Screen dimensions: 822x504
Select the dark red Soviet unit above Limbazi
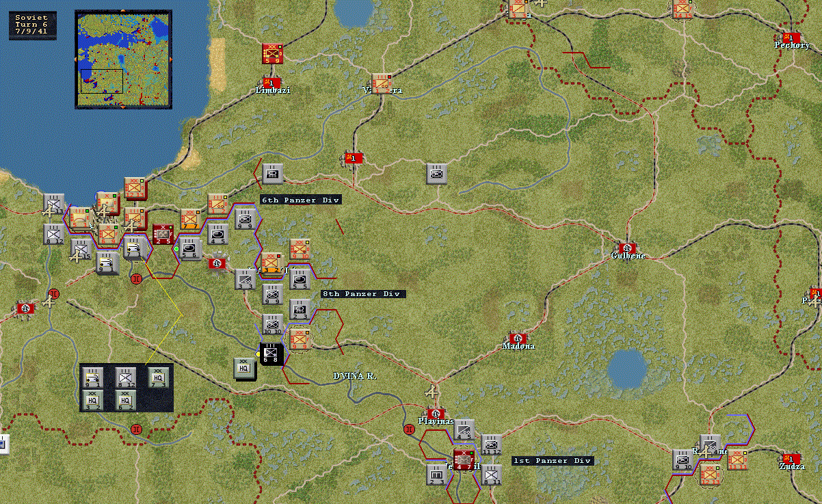pos(272,53)
